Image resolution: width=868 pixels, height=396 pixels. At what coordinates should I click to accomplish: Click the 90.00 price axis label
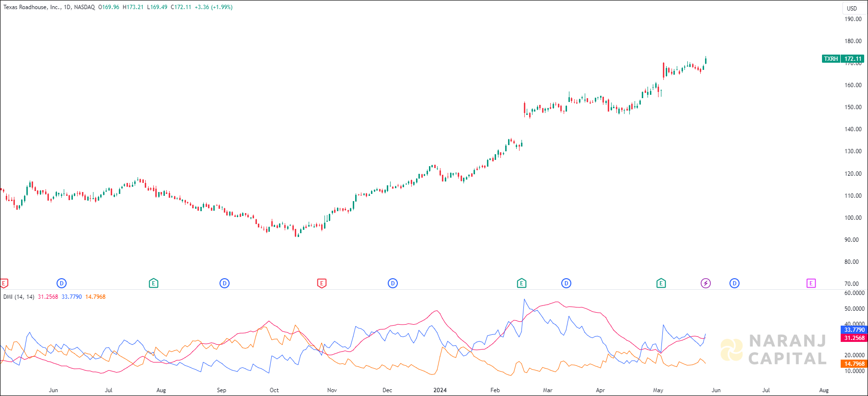[852, 240]
